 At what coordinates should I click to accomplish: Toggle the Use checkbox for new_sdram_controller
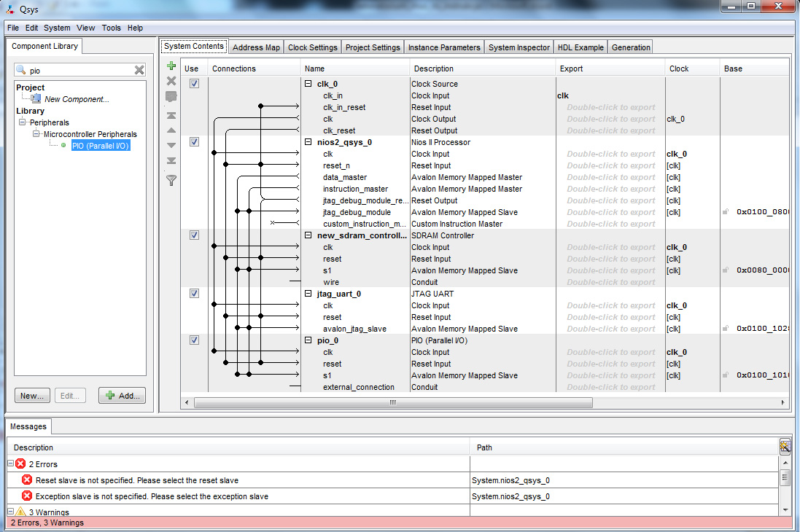point(194,235)
